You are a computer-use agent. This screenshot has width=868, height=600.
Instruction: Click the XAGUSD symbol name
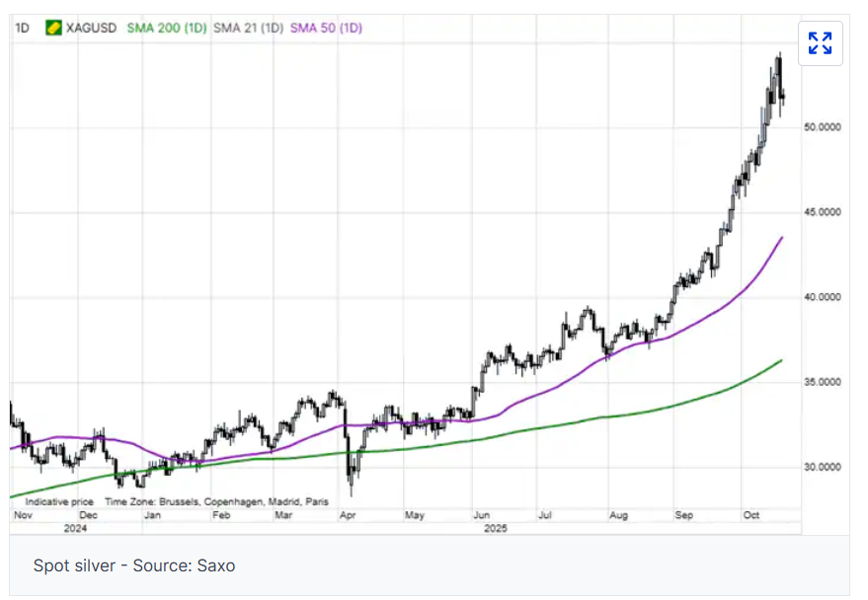[92, 29]
